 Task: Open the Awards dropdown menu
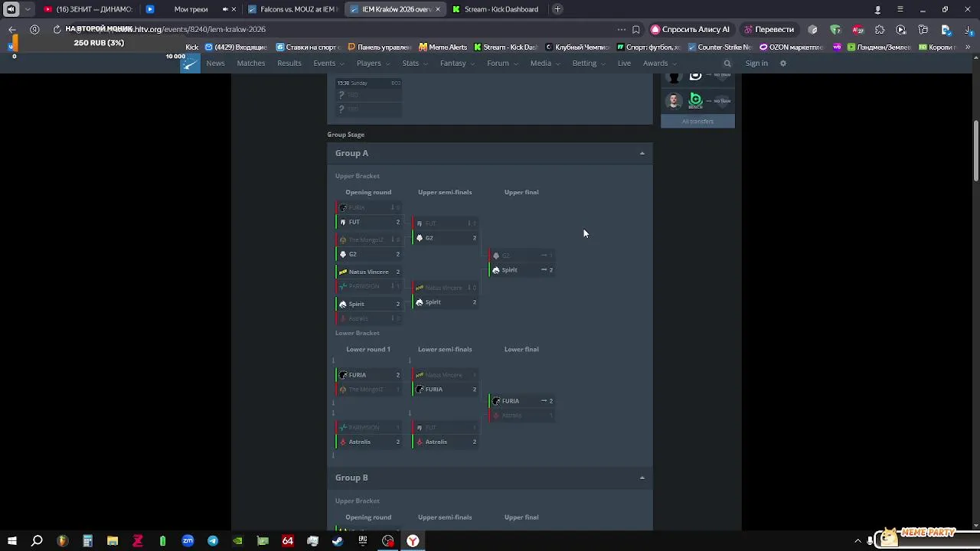pos(658,64)
